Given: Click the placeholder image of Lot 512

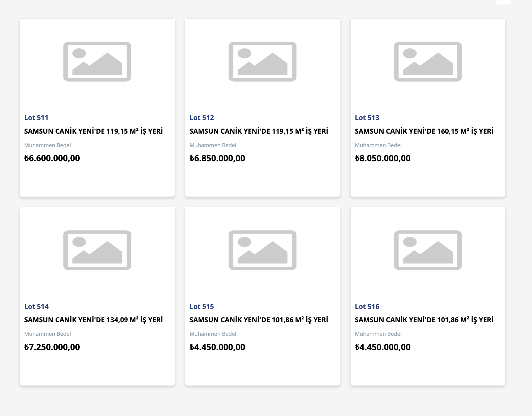Looking at the screenshot, I should [x=262, y=62].
